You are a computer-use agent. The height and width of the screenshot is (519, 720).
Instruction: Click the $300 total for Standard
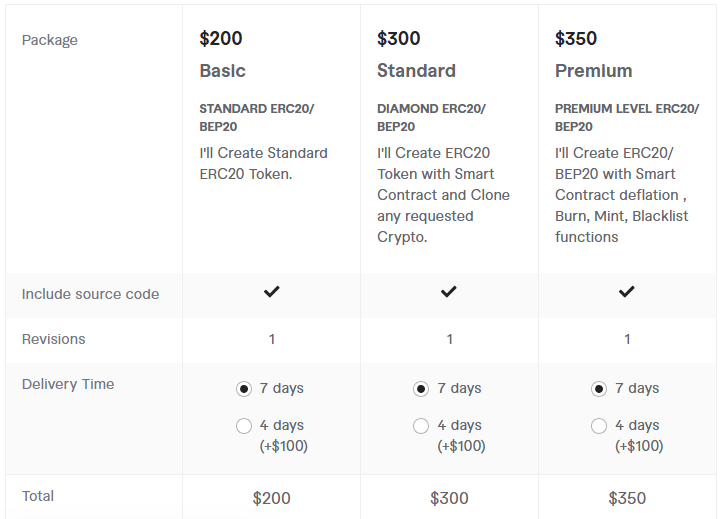pos(449,498)
